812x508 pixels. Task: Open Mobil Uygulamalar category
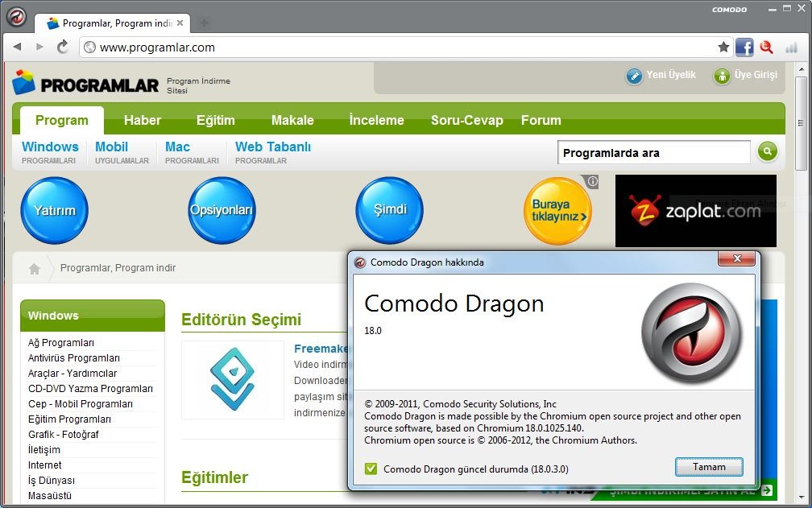click(122, 153)
